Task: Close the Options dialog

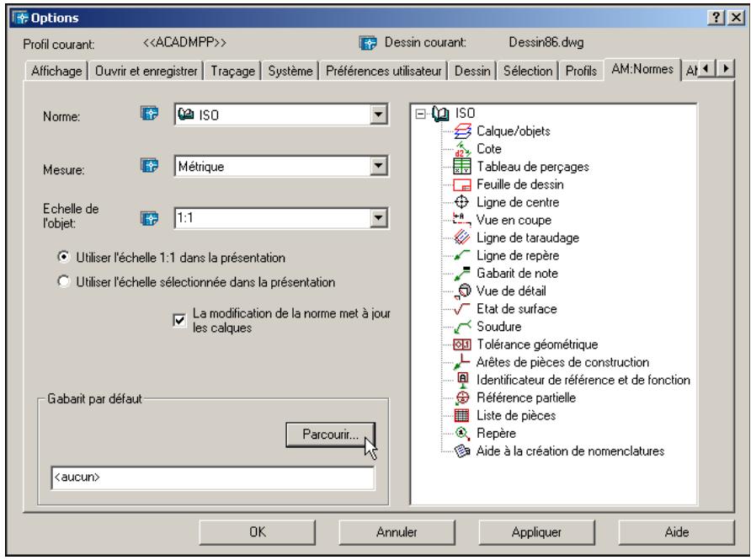Action: [x=736, y=18]
